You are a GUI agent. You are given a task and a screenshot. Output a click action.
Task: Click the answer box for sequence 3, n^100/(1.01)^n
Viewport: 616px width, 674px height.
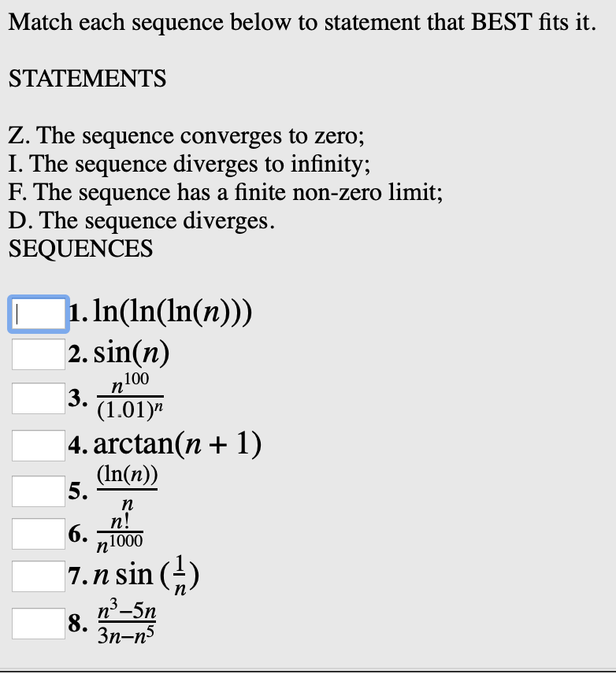point(38,398)
